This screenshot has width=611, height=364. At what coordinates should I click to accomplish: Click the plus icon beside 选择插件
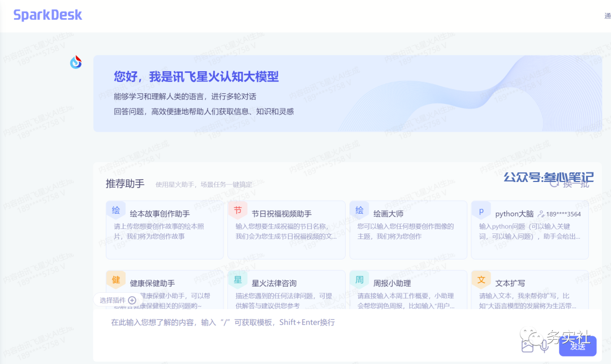[x=132, y=300]
